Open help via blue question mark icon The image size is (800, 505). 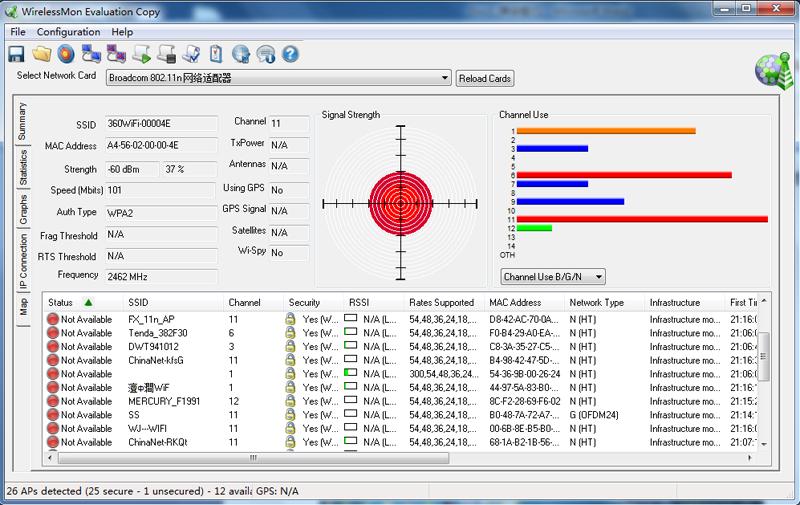tap(291, 54)
